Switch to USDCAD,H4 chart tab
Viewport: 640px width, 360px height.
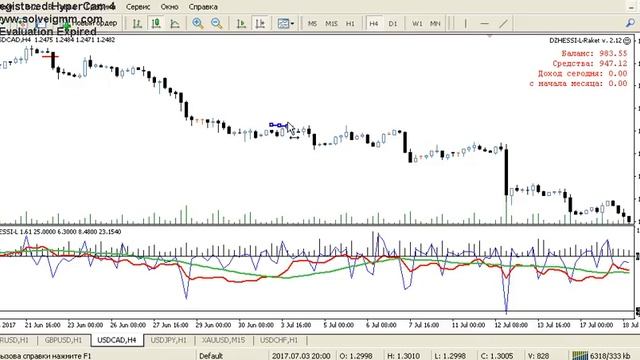pyautogui.click(x=117, y=340)
